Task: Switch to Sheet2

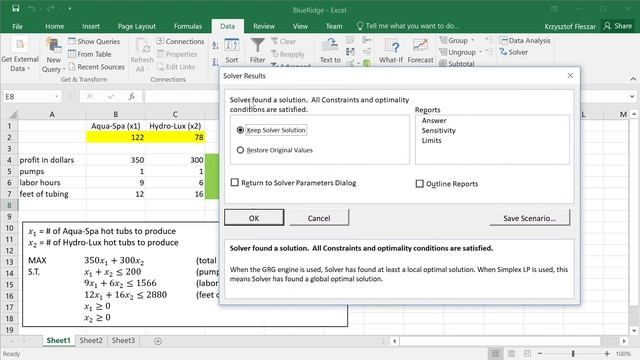Action: pos(91,340)
